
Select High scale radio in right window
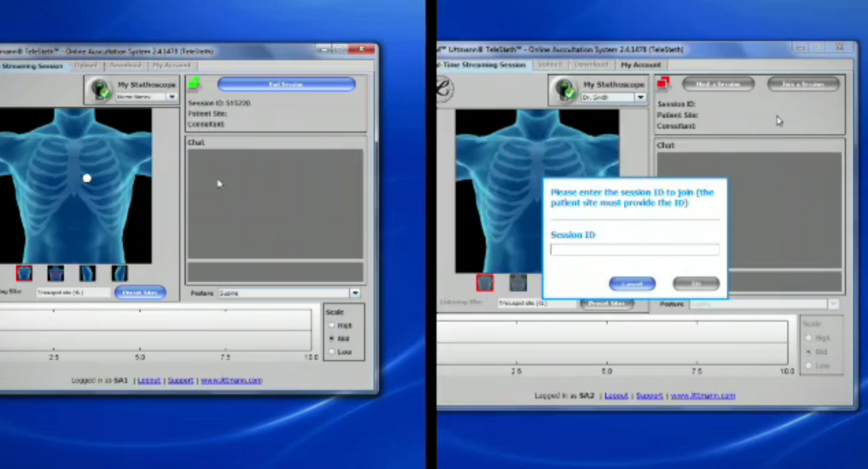tap(809, 338)
